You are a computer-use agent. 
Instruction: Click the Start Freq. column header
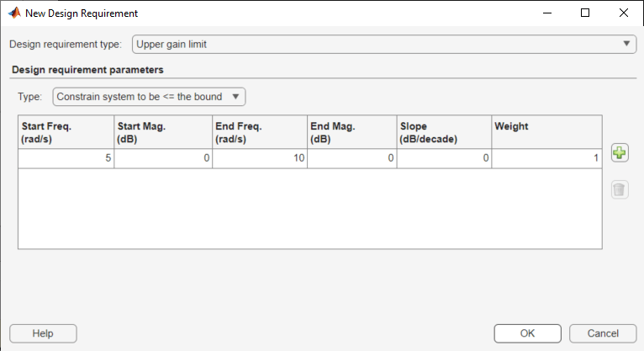[x=66, y=132]
